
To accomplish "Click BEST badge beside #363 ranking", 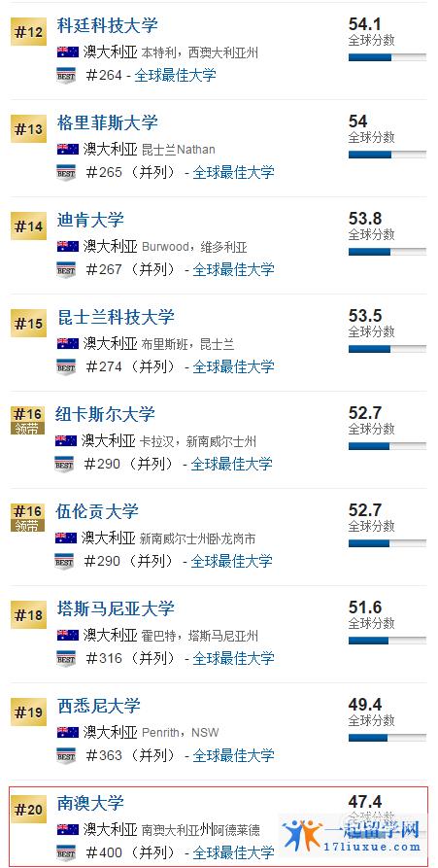I will coord(66,755).
